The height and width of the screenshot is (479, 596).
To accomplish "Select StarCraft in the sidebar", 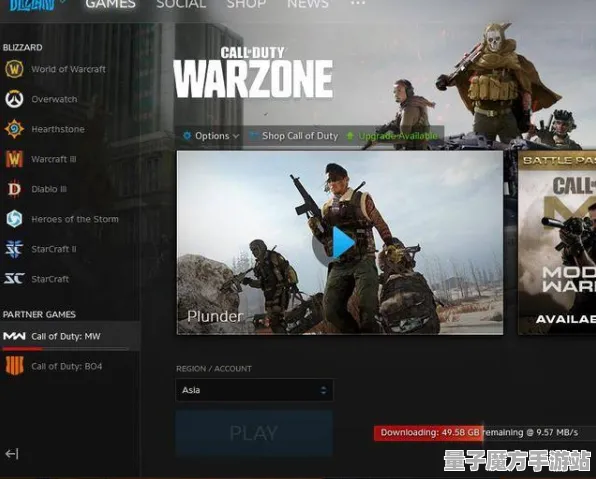I will pos(70,279).
